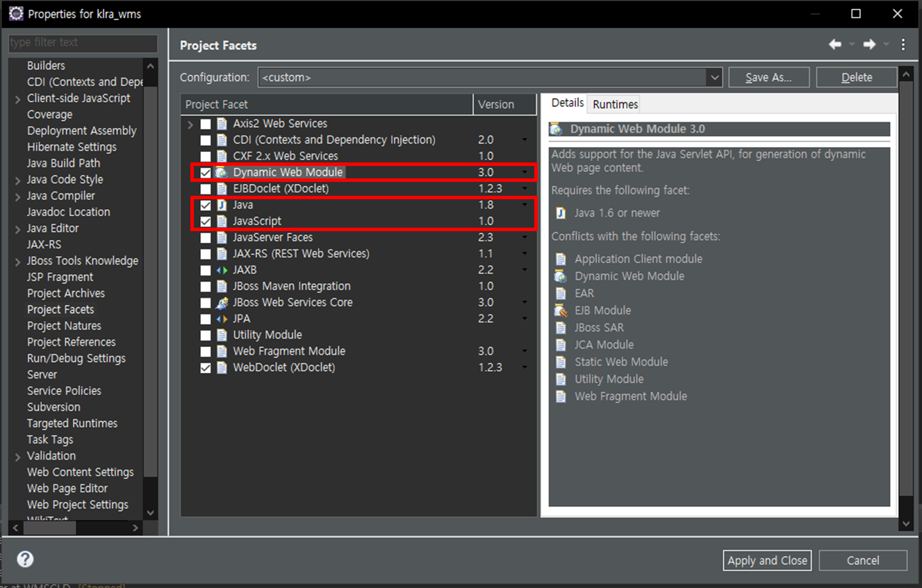
Task: Click the sidebar scroll up arrow
Action: click(x=151, y=65)
